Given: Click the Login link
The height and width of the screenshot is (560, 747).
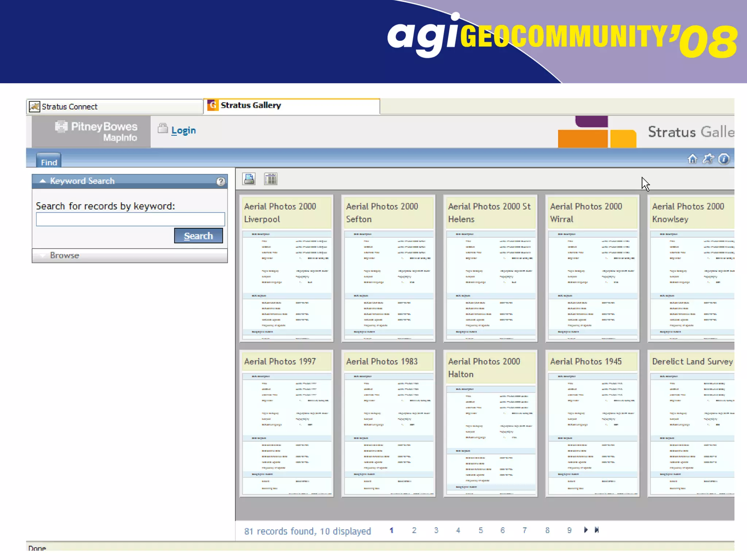Looking at the screenshot, I should pyautogui.click(x=183, y=131).
